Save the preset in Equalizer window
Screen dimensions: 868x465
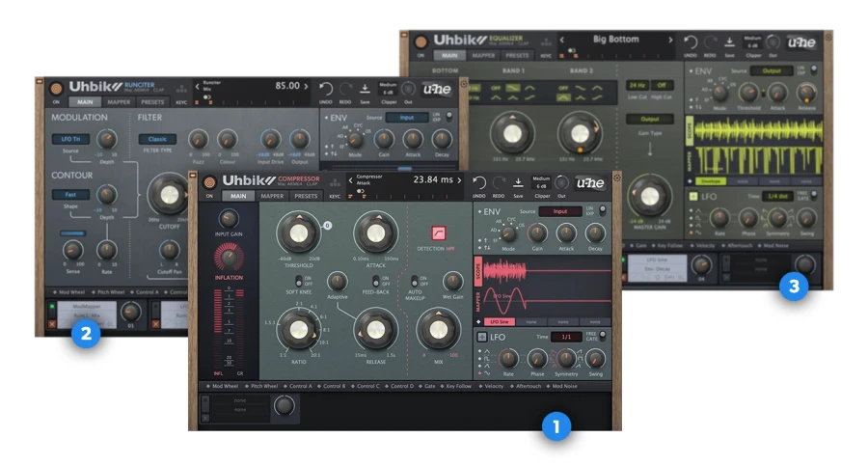[x=730, y=42]
